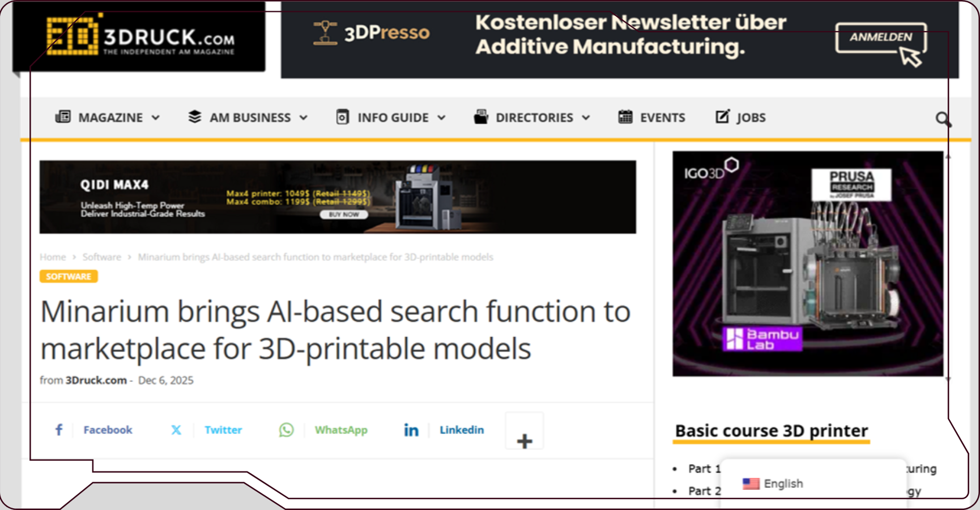This screenshot has width=980, height=510.
Task: Go to Home breadcrumb link
Action: coord(53,257)
